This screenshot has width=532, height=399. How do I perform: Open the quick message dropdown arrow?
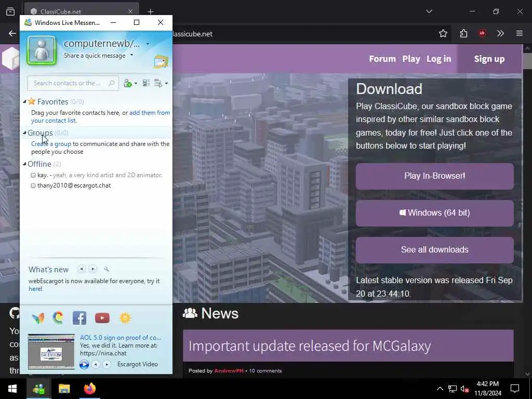coord(131,55)
